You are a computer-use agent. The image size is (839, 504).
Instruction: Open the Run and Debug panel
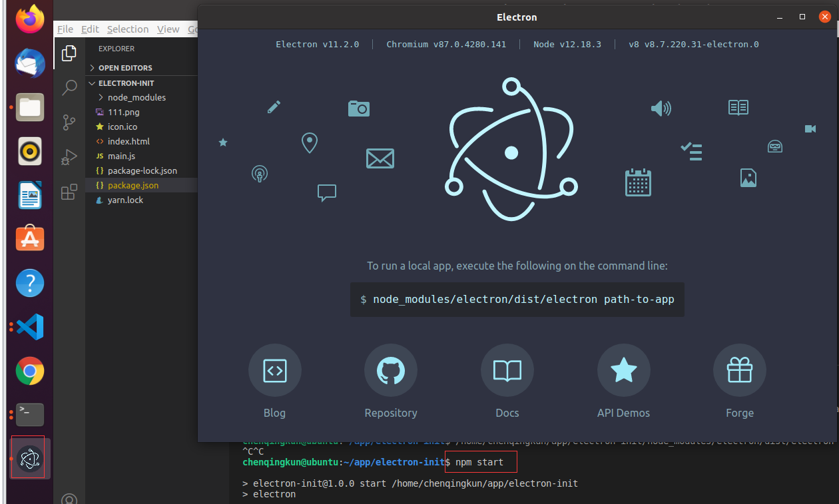tap(69, 157)
